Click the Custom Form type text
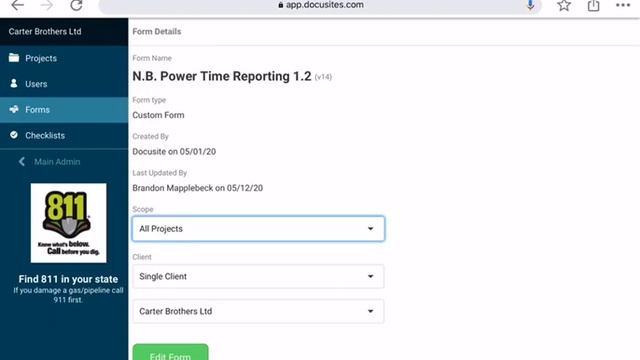This screenshot has width=640, height=360. click(158, 115)
